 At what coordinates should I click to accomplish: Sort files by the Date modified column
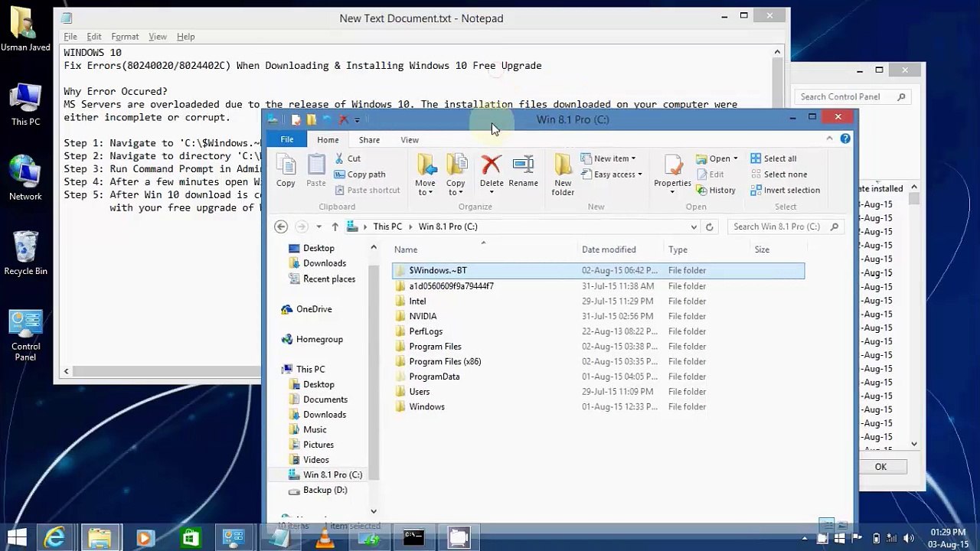[x=609, y=249]
